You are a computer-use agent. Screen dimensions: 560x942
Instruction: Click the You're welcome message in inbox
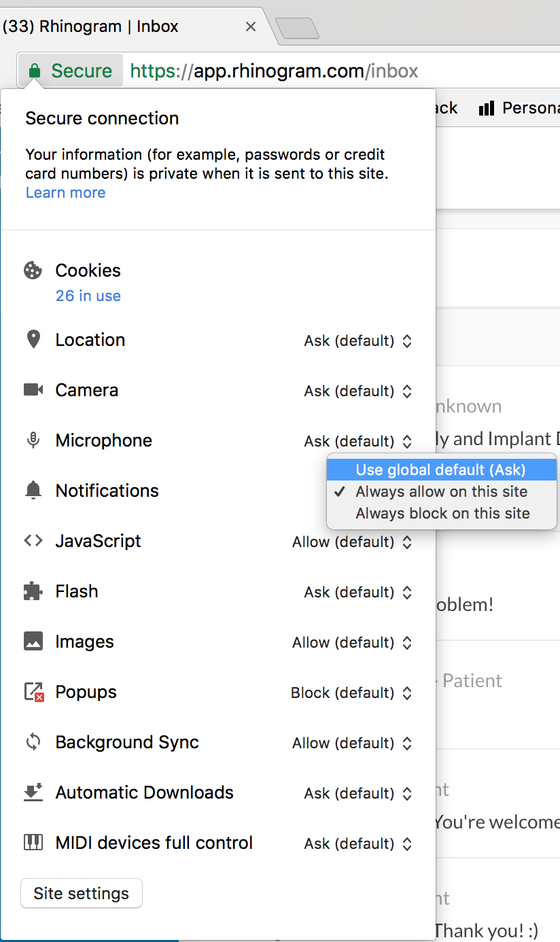497,822
